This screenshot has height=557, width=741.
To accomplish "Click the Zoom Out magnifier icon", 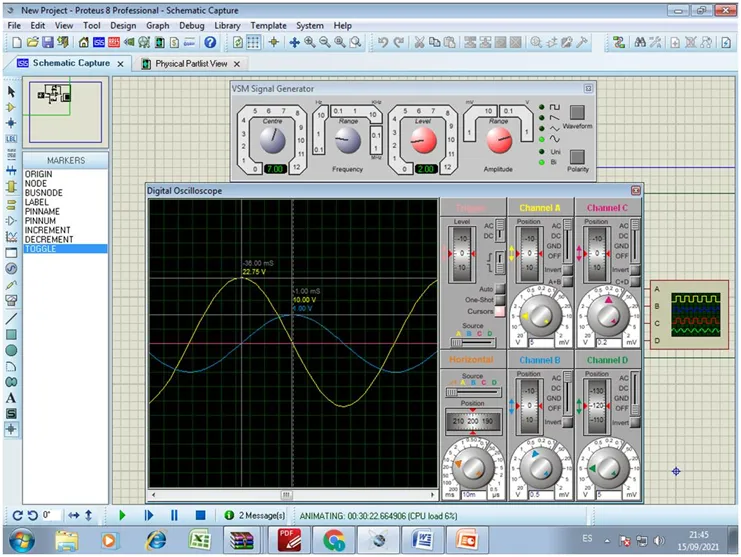I will pyautogui.click(x=325, y=43).
